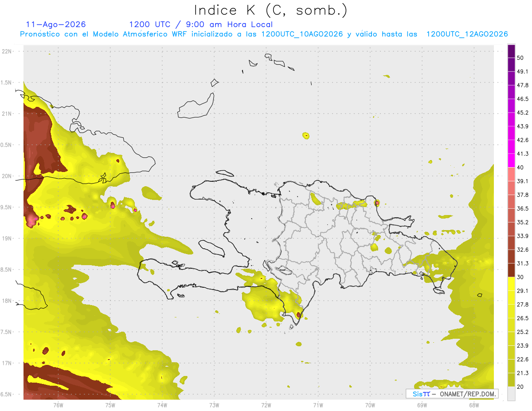Click the colorbar value "20"
The height and width of the screenshot is (411, 532).
[520, 387]
